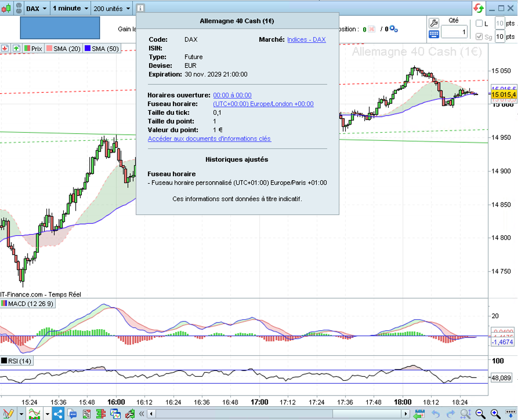Click the 16:00 time axis label
This screenshot has height=420, width=518.
pos(116,402)
